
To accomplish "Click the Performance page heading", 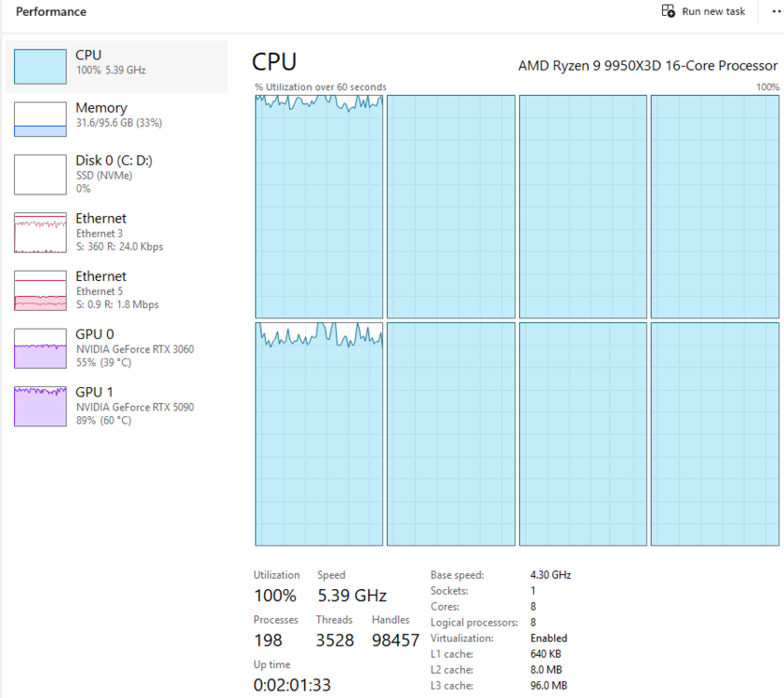I will (x=51, y=12).
